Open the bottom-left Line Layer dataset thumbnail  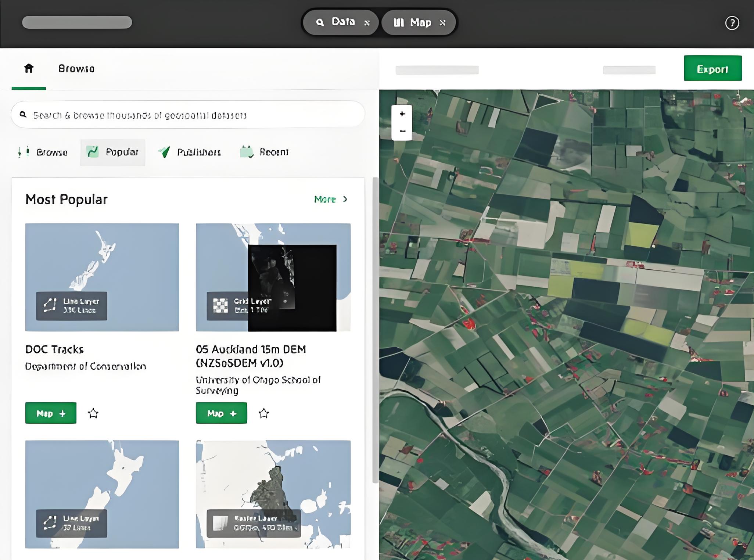tap(102, 494)
